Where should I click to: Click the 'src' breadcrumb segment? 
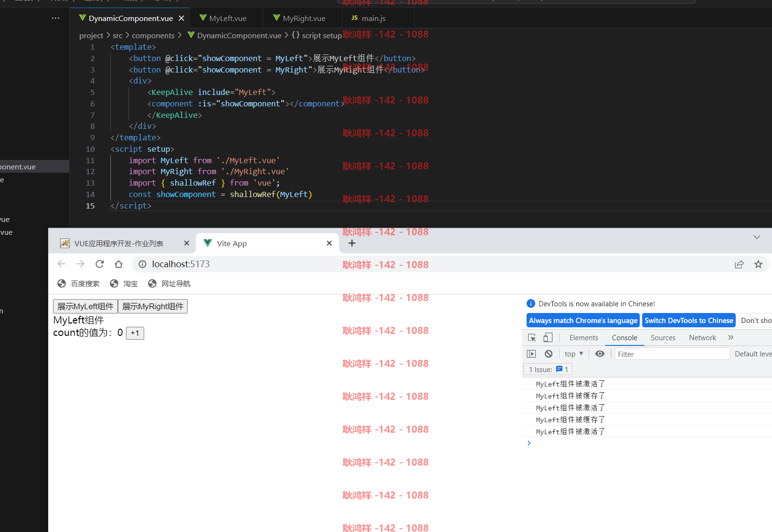click(x=117, y=35)
